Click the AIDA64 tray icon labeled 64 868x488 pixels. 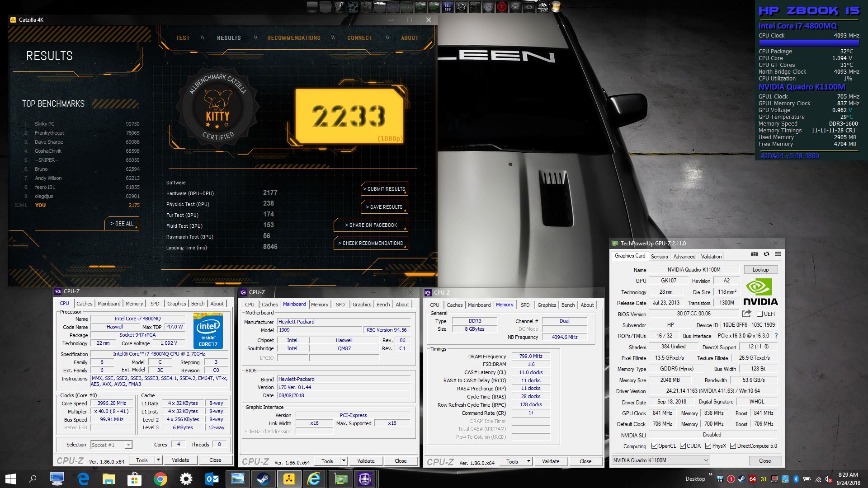[x=753, y=479]
